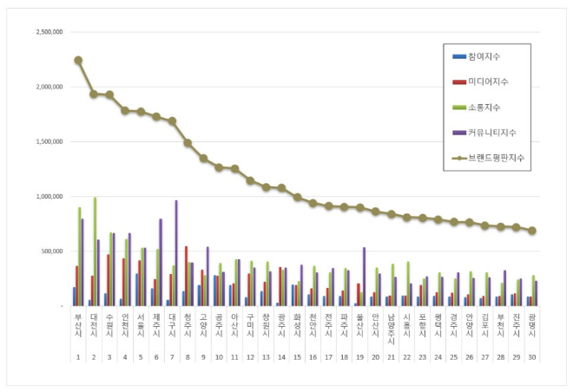
Task: Click rank number 30 on the x-axis
Action: [x=531, y=356]
